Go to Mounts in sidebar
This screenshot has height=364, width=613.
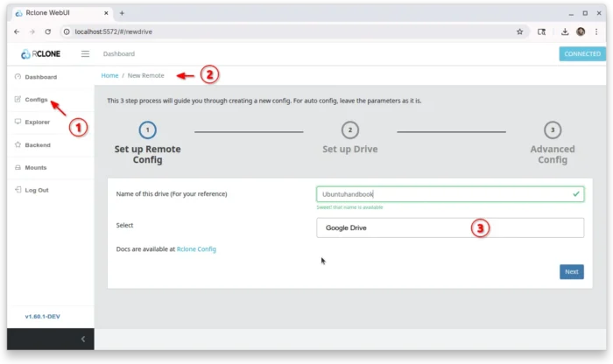[x=35, y=167]
